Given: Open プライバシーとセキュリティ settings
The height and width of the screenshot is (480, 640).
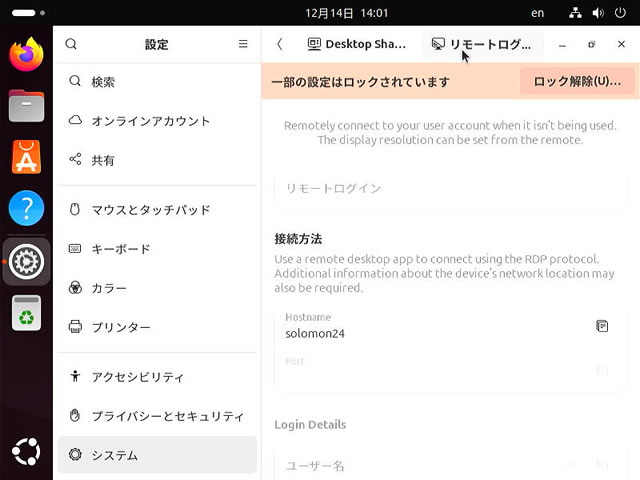Looking at the screenshot, I should tap(167, 415).
